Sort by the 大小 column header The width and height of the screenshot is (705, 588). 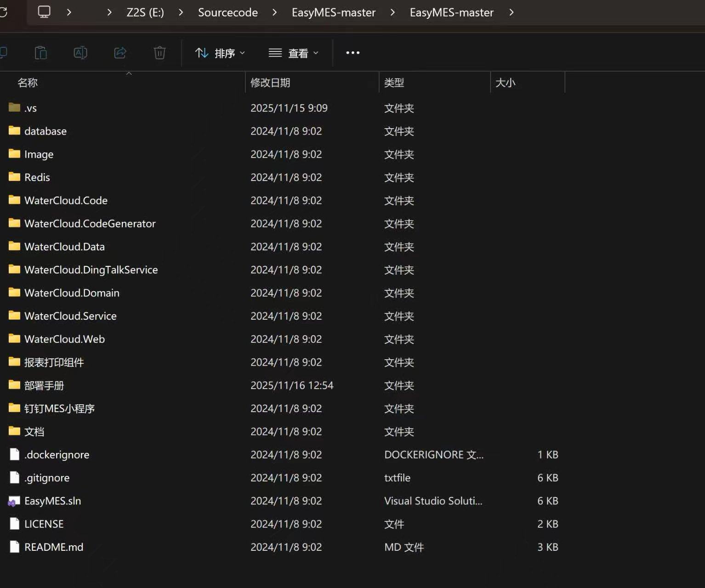[x=505, y=83]
